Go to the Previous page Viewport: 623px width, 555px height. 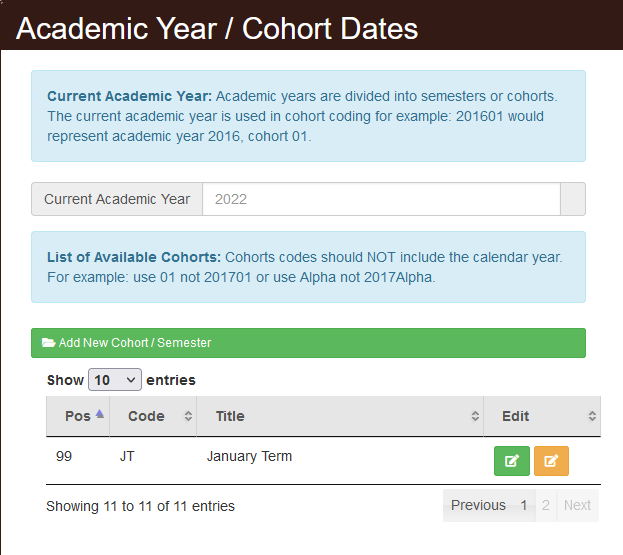pyautogui.click(x=478, y=505)
